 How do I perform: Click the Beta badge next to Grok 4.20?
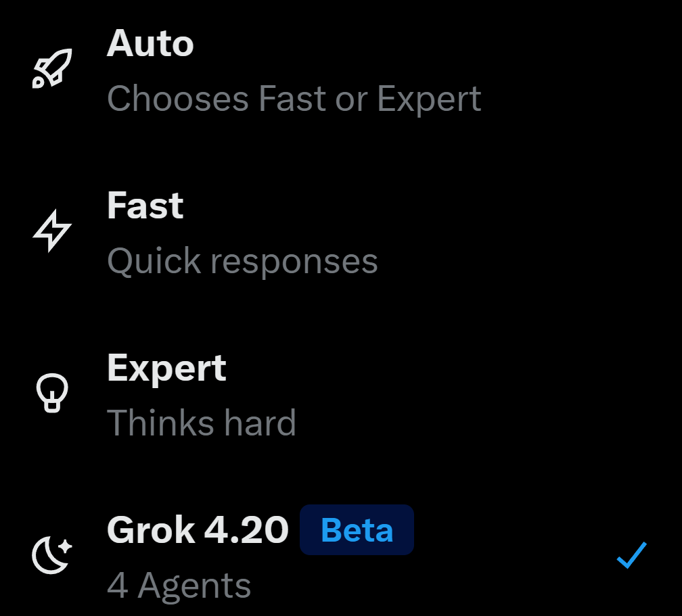coord(357,530)
